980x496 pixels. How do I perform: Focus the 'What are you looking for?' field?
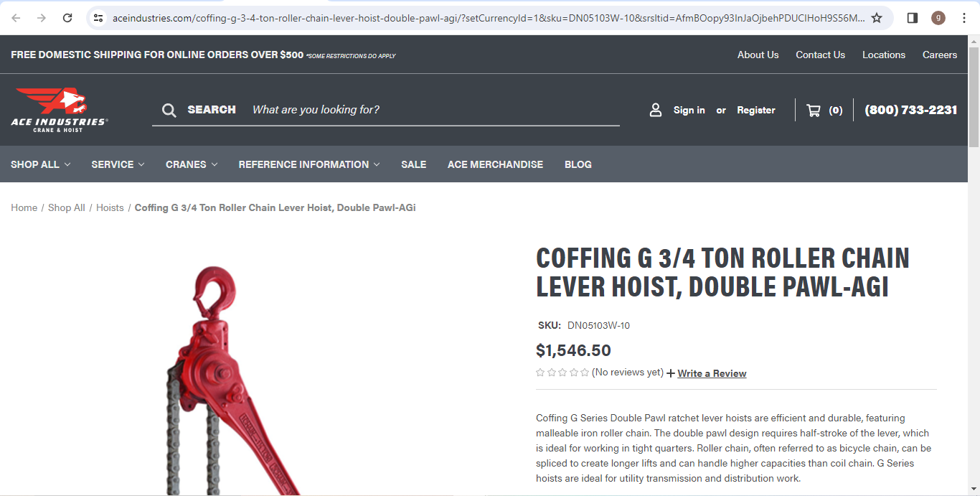[435, 110]
